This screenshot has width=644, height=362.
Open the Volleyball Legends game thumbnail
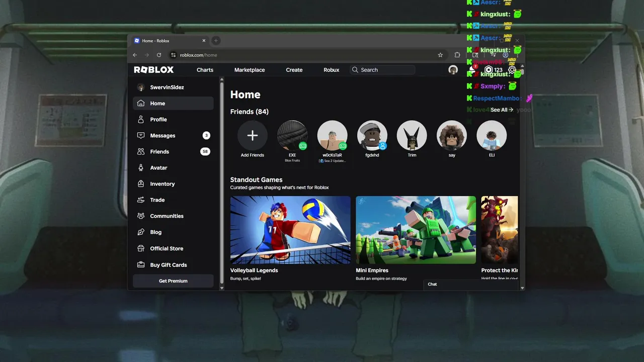coord(290,230)
